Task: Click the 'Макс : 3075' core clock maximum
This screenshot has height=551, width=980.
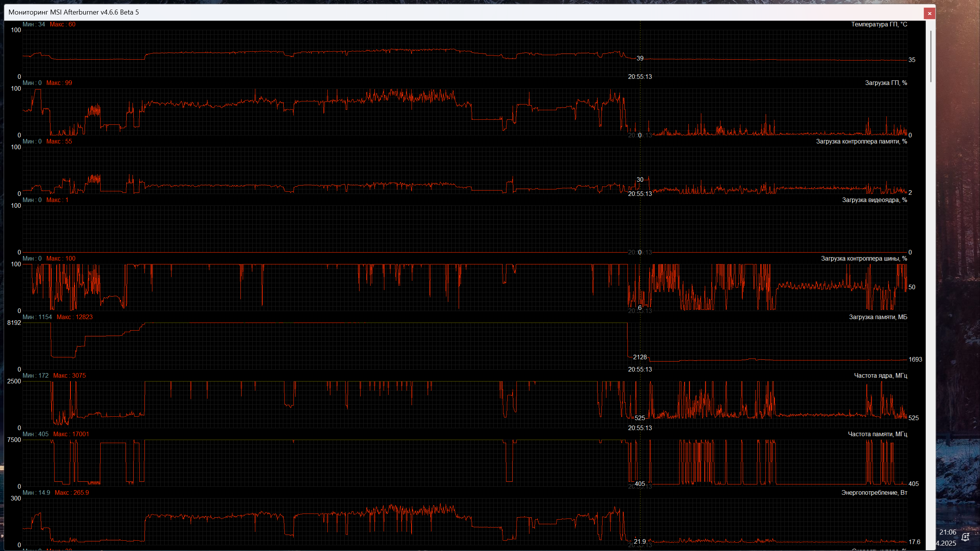Action: point(69,376)
